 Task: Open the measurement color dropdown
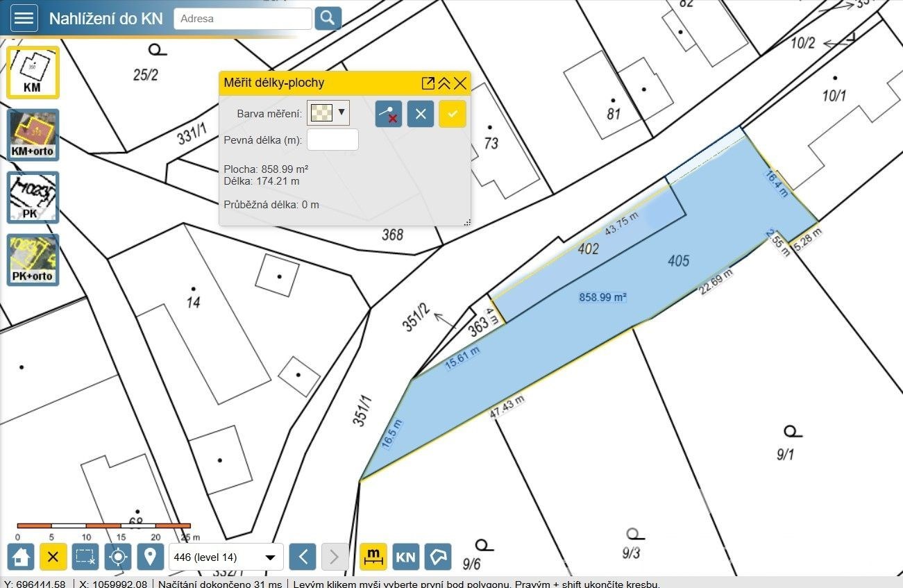[341, 112]
